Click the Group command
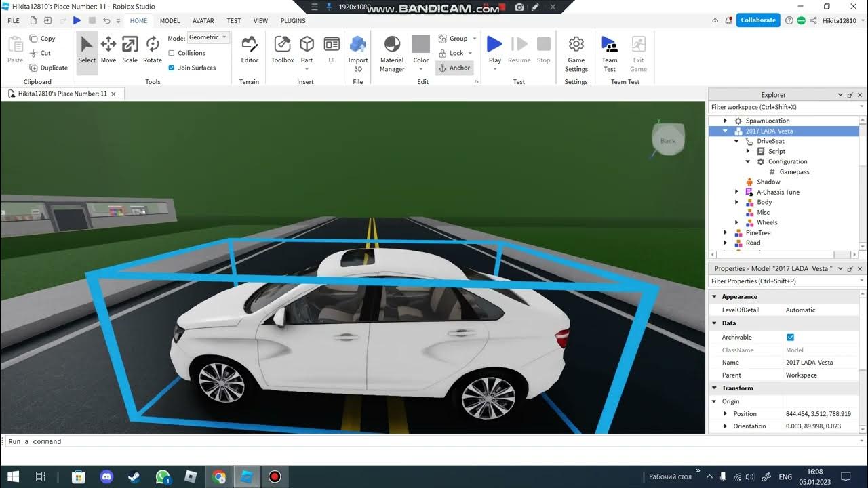Viewport: 868px width, 488px height. coord(453,39)
